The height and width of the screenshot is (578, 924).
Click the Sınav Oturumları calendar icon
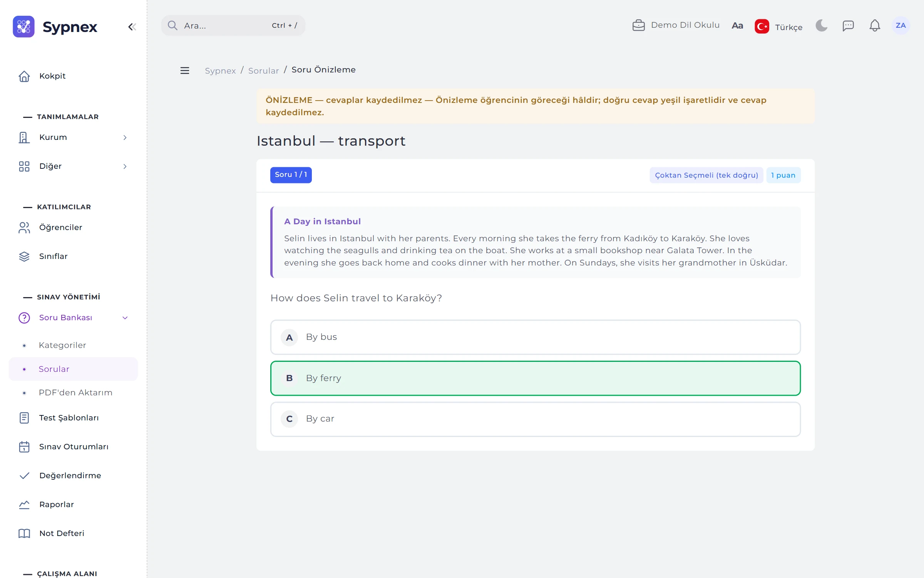[x=24, y=447]
